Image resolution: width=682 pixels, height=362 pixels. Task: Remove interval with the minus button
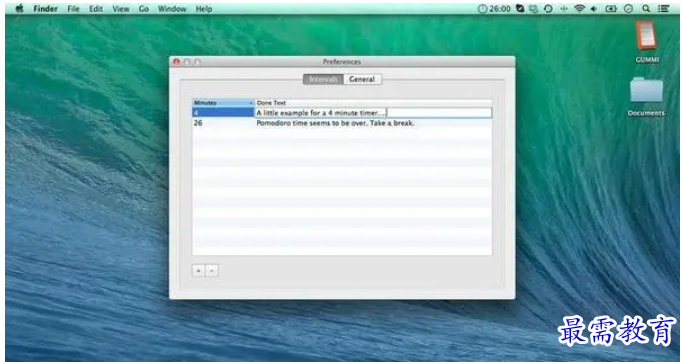coord(212,271)
